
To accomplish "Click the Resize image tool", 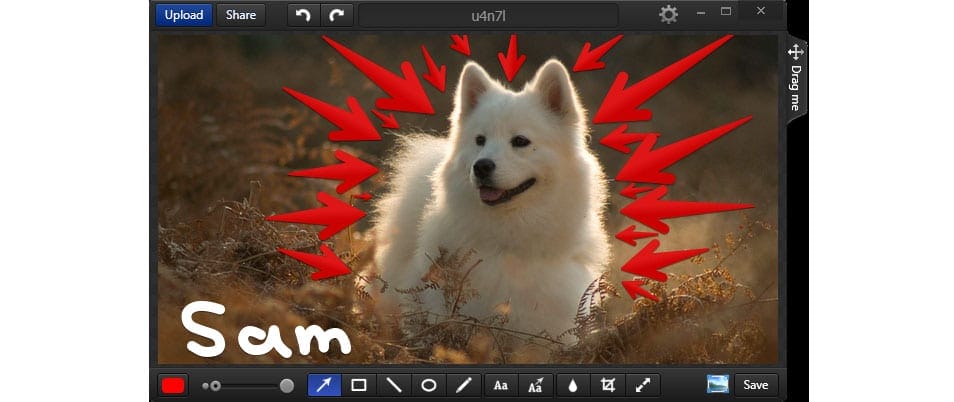I will (642, 385).
